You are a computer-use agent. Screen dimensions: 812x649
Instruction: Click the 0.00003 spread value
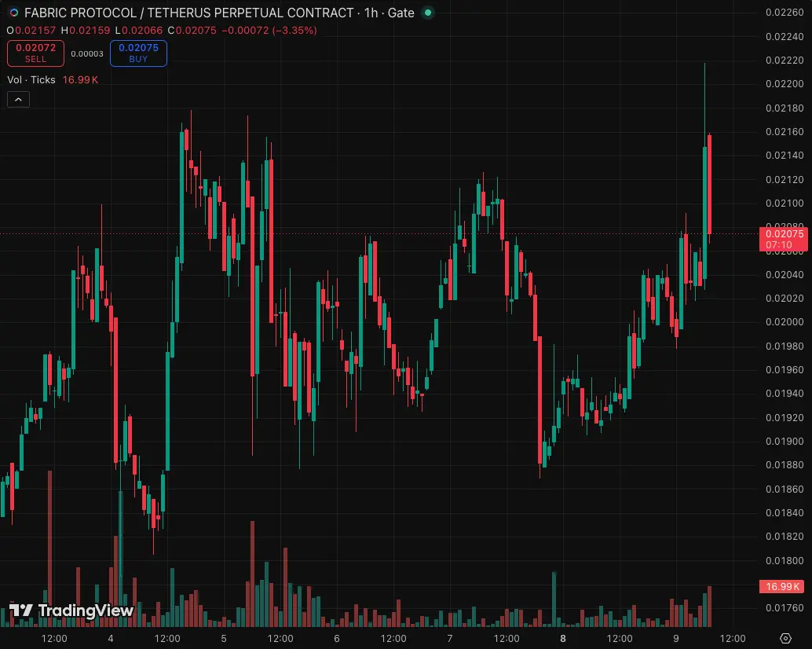coord(87,54)
